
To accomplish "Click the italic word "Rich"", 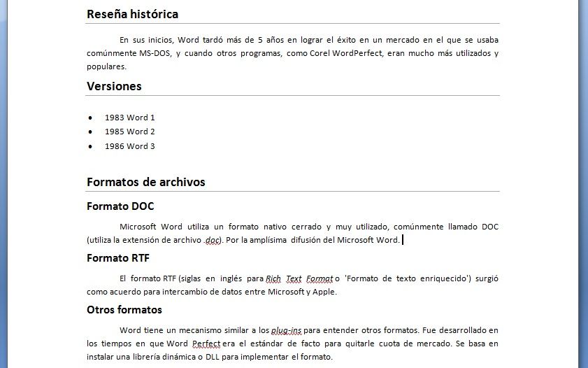I will tap(273, 278).
